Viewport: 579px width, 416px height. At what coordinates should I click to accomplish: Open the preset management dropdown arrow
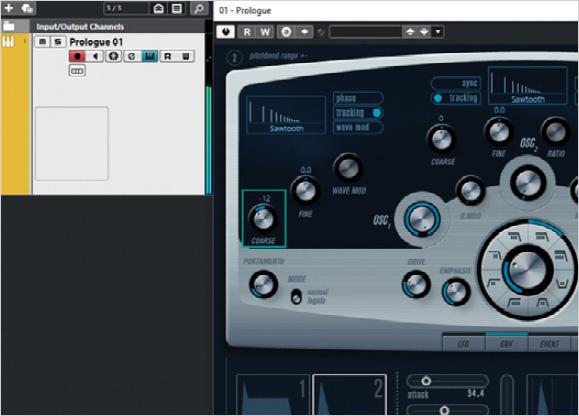[438, 32]
